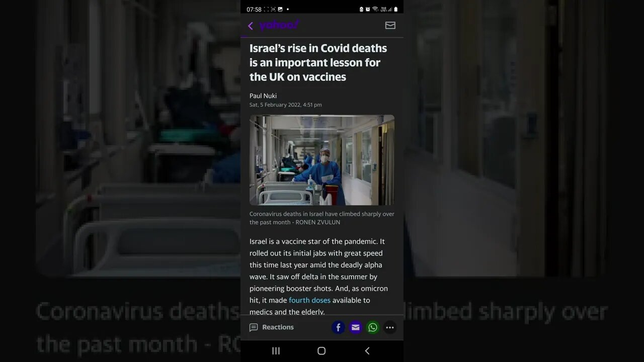The height and width of the screenshot is (362, 644).
Task: Select the article headline text
Action: pos(318,62)
